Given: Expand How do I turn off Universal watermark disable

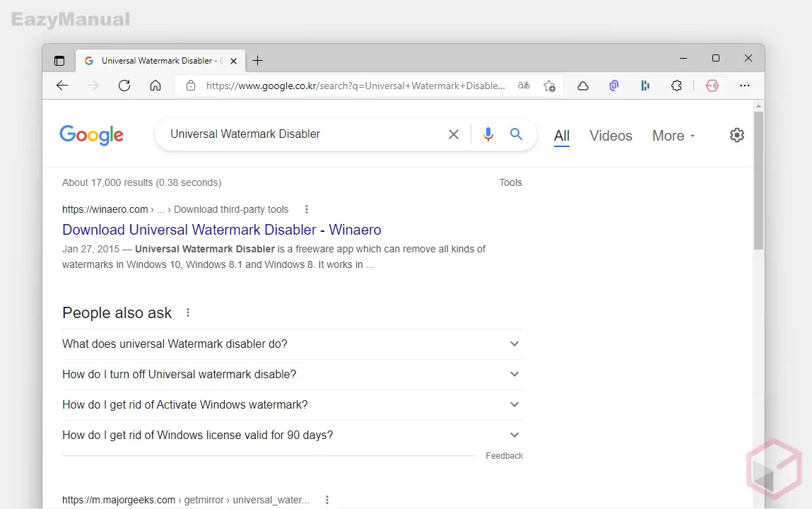Looking at the screenshot, I should coord(292,375).
